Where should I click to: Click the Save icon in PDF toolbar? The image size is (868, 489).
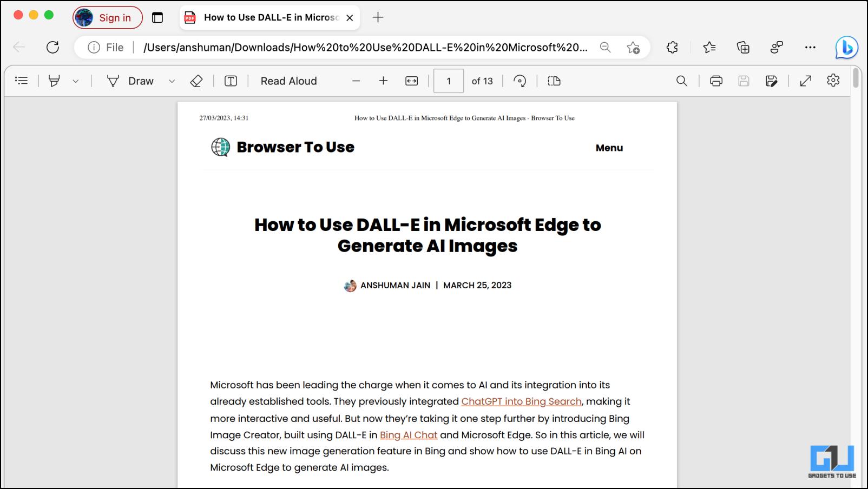pyautogui.click(x=744, y=81)
